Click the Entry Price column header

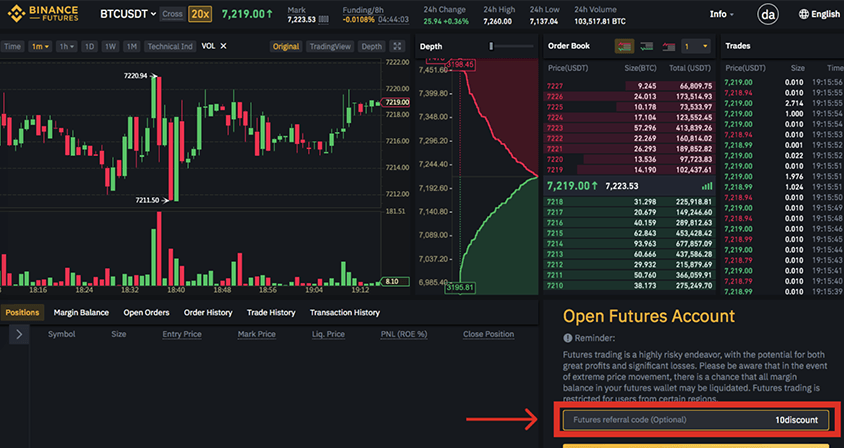tap(182, 334)
